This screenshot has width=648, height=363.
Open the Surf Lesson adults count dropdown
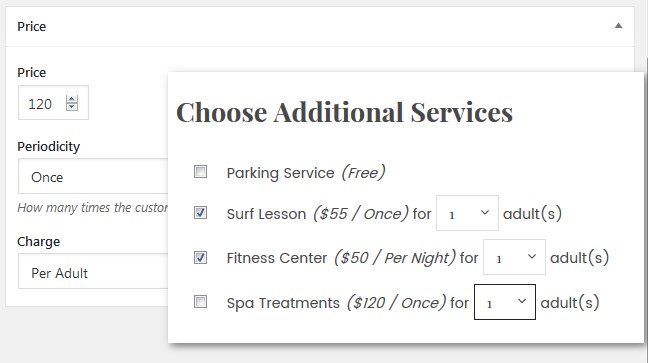point(467,213)
